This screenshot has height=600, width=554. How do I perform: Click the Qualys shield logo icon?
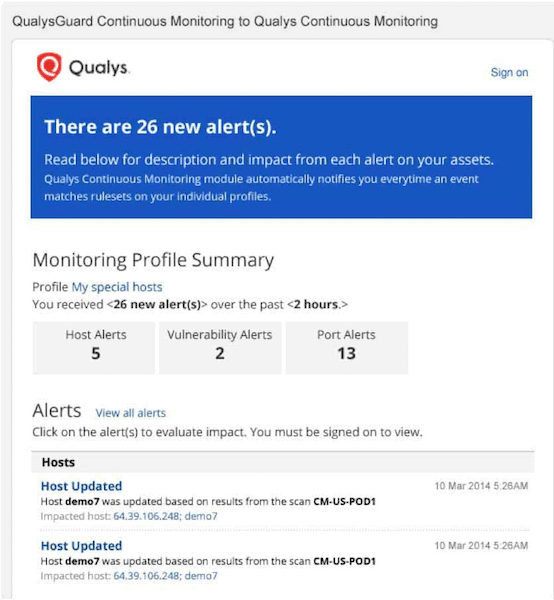pyautogui.click(x=49, y=67)
